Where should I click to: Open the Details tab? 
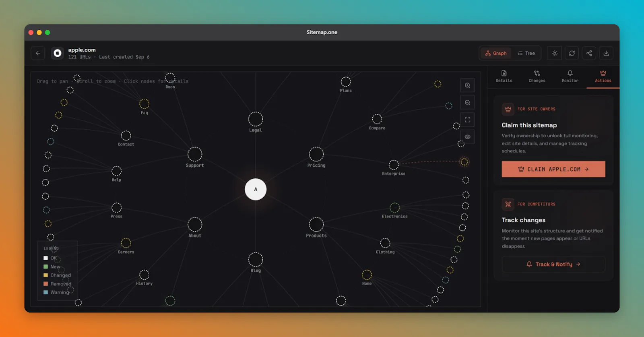point(504,76)
